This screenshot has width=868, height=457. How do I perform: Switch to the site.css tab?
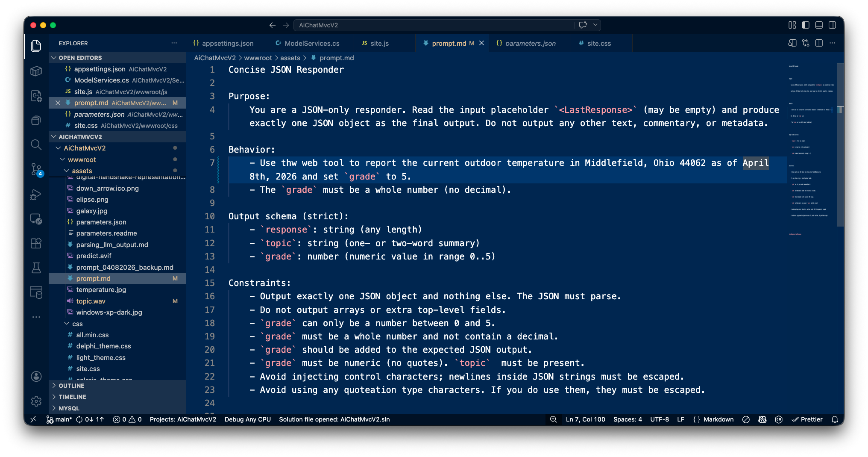(x=598, y=43)
